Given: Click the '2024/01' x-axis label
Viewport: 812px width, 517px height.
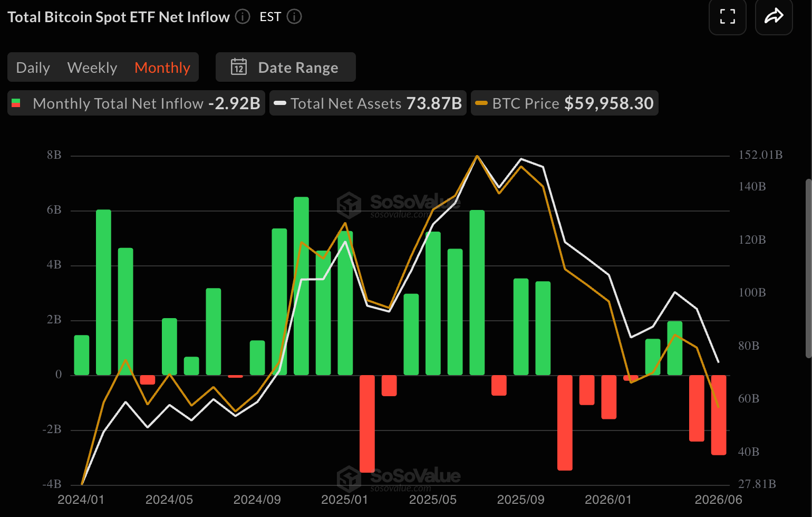Looking at the screenshot, I should (x=81, y=500).
